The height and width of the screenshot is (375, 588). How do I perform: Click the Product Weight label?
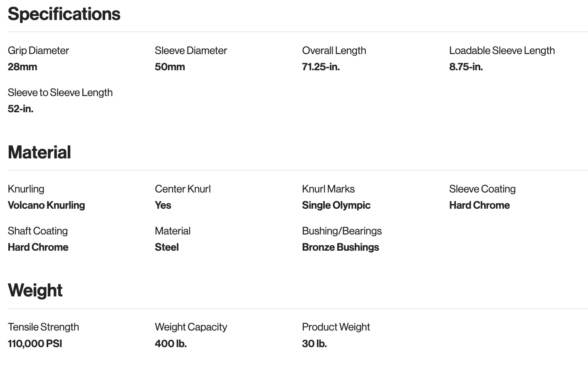pyautogui.click(x=336, y=327)
